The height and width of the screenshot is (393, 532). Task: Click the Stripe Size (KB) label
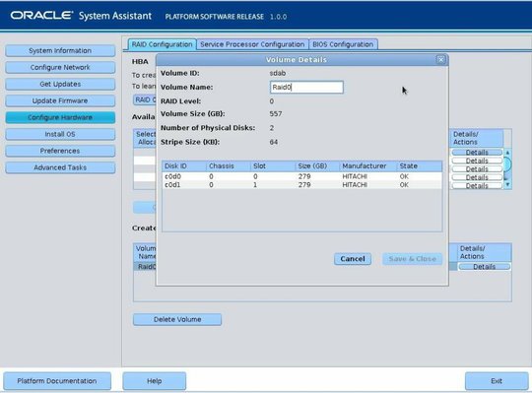pos(190,142)
